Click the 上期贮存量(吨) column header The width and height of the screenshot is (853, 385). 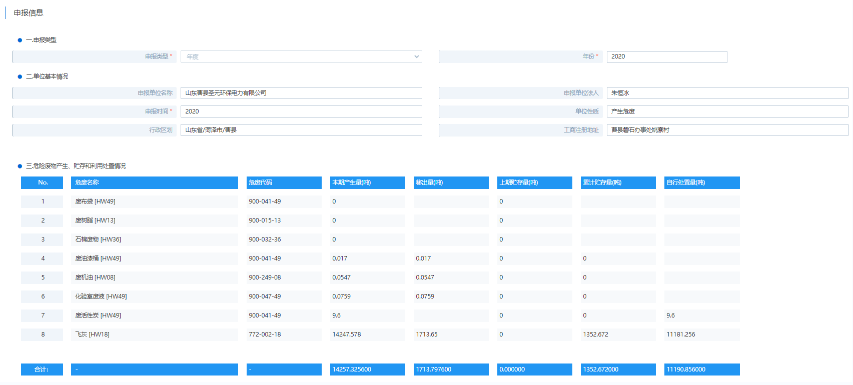tap(535, 183)
